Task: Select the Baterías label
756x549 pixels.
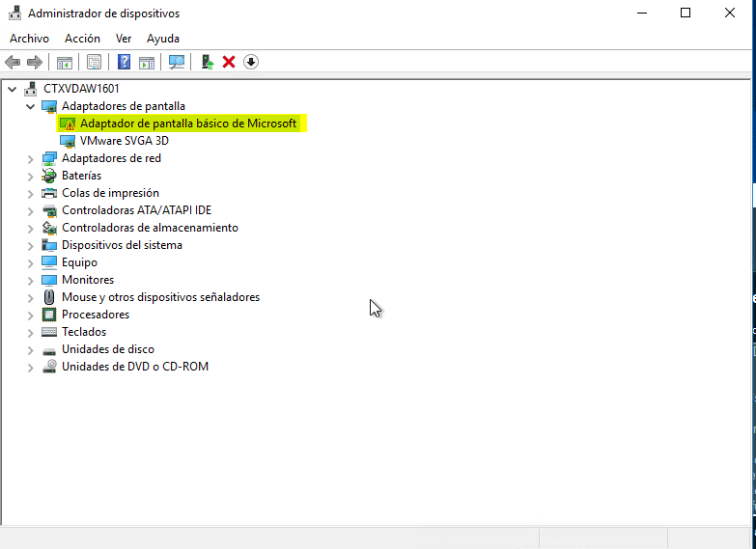Action: tap(81, 176)
